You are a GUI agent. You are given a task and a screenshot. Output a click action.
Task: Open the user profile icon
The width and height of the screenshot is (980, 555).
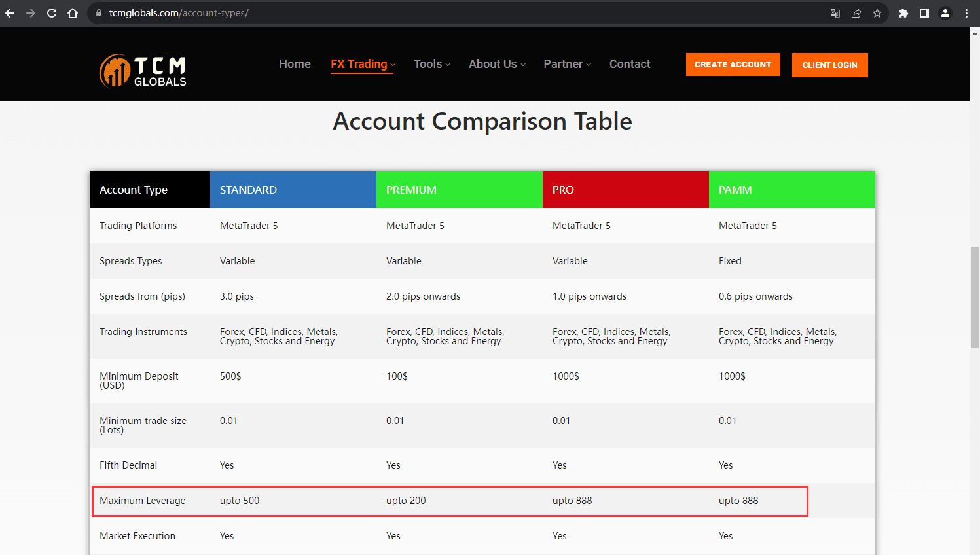coord(945,13)
